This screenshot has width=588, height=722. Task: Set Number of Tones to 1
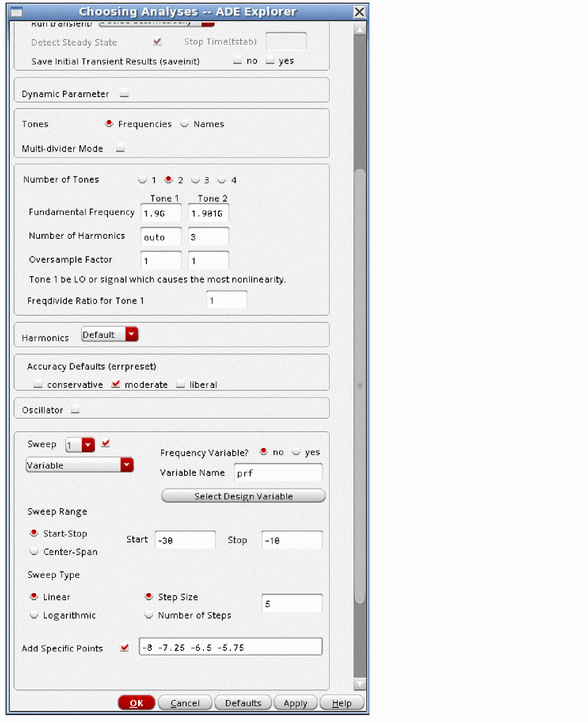pos(142,180)
